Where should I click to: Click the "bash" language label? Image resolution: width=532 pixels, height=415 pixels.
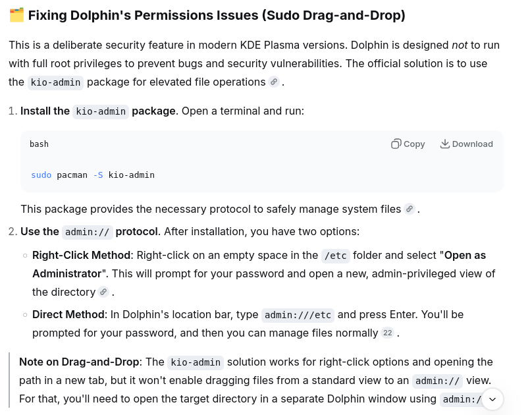[39, 144]
